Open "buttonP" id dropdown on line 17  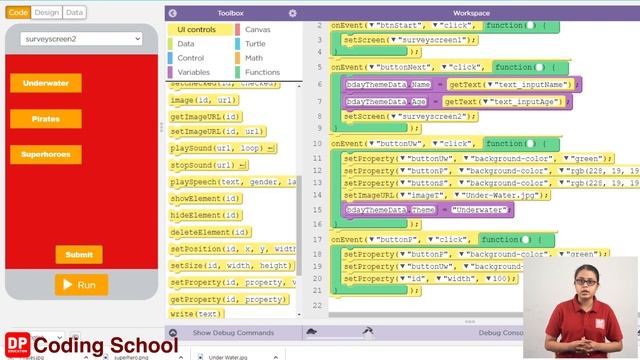[371, 240]
